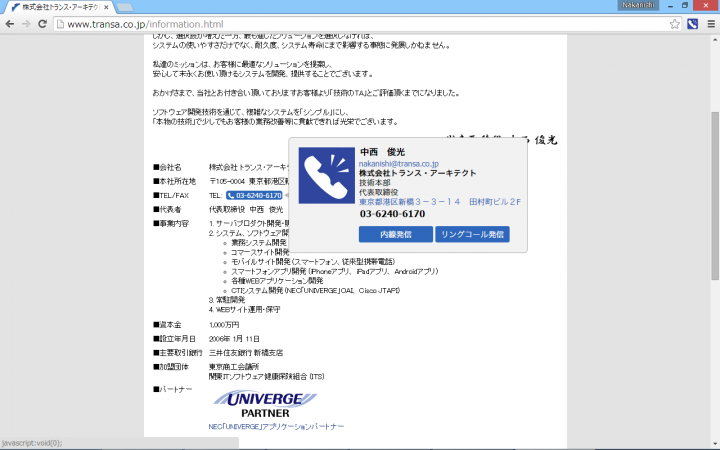
Task: Reload the page with the refresh icon
Action: (x=42, y=24)
